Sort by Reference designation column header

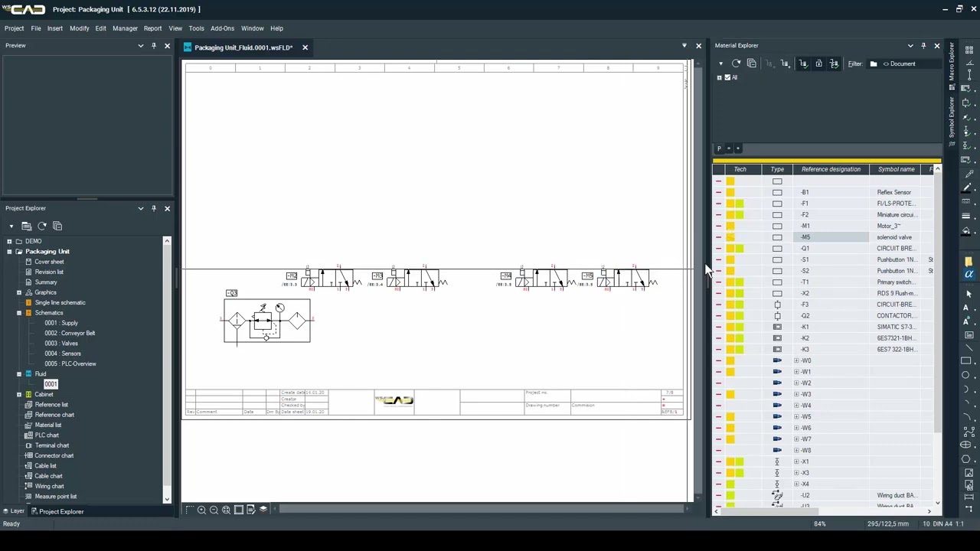tap(831, 169)
